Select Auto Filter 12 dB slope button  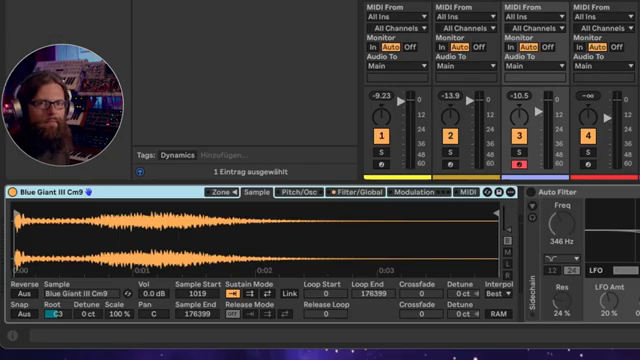coord(552,270)
